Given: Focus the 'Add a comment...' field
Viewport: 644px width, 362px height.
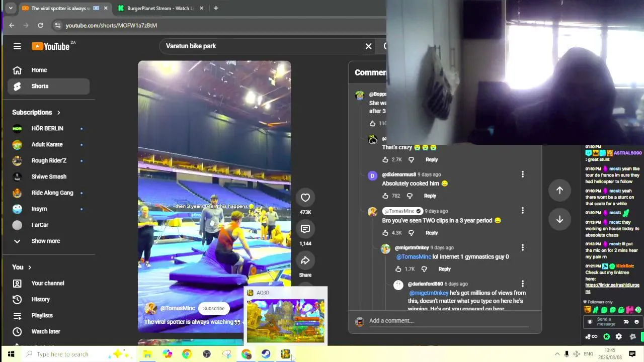Looking at the screenshot, I should 449,321.
